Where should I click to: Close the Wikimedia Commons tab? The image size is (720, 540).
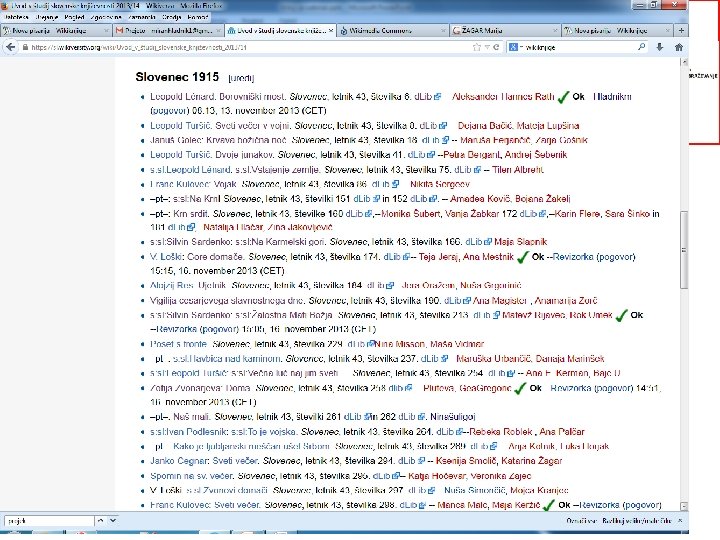[x=443, y=31]
